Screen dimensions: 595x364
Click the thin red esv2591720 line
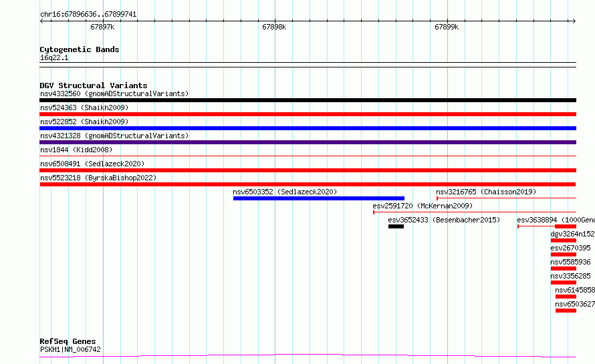(475, 212)
